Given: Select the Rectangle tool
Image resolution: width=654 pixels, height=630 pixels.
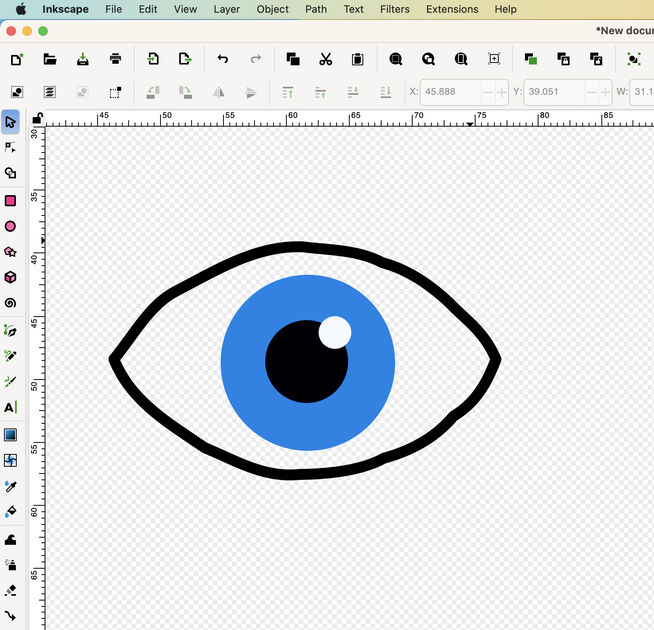Looking at the screenshot, I should pos(10,201).
